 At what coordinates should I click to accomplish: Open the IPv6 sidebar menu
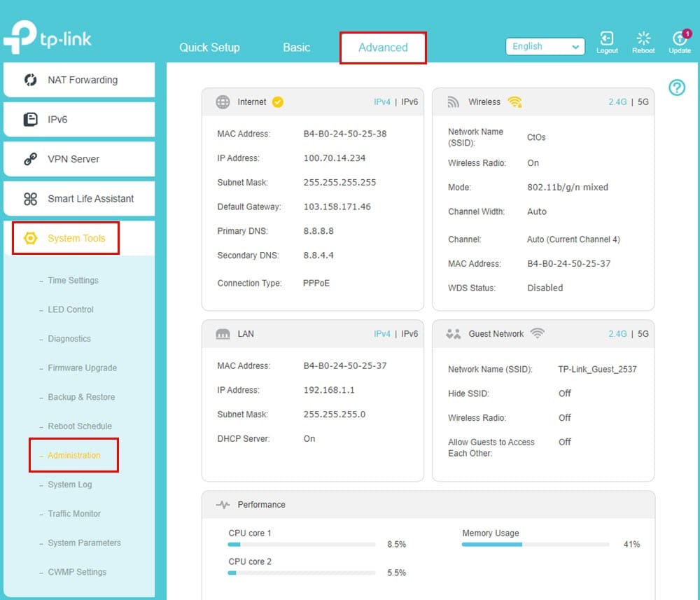pos(79,119)
